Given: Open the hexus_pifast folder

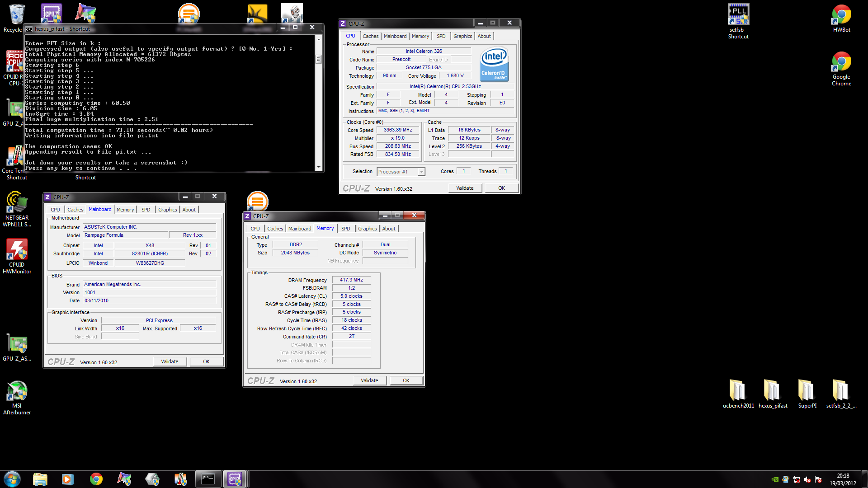Looking at the screenshot, I should click(773, 393).
